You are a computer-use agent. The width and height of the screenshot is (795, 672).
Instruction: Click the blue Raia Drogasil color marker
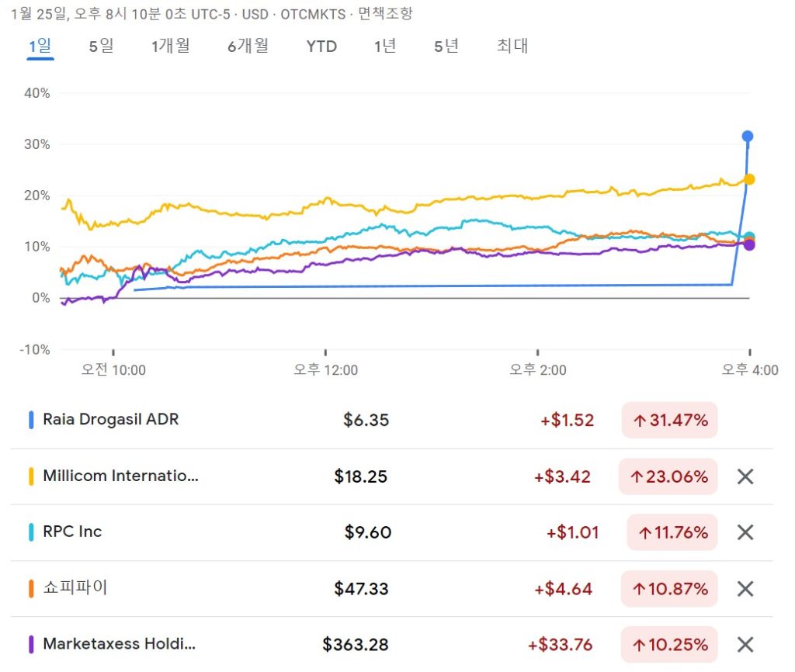coord(31,420)
